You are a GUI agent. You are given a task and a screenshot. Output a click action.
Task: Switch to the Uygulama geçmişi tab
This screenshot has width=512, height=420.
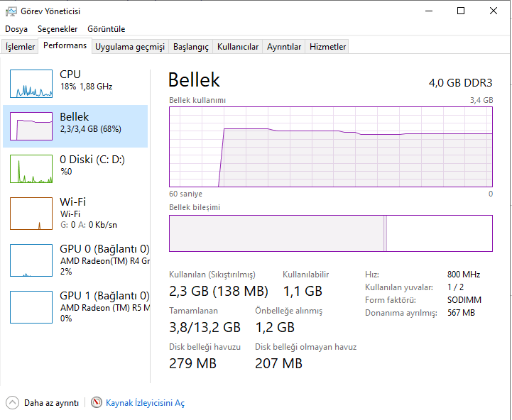coord(130,47)
